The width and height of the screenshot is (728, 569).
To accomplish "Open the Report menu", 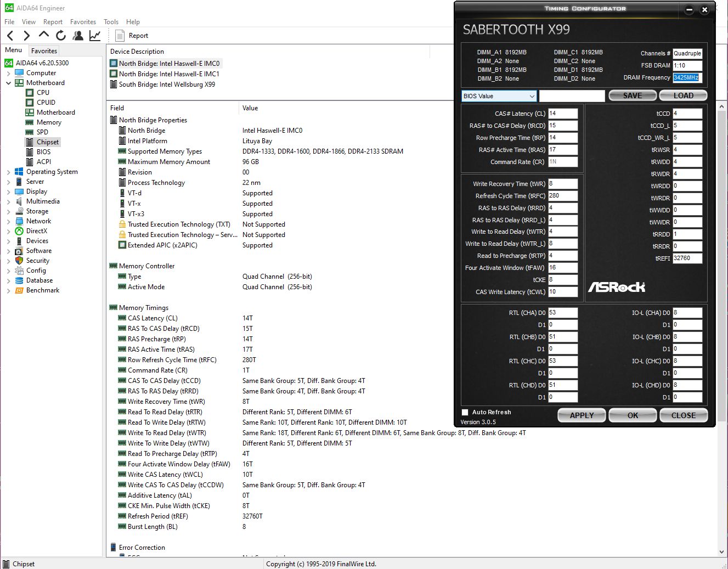I will tap(53, 22).
